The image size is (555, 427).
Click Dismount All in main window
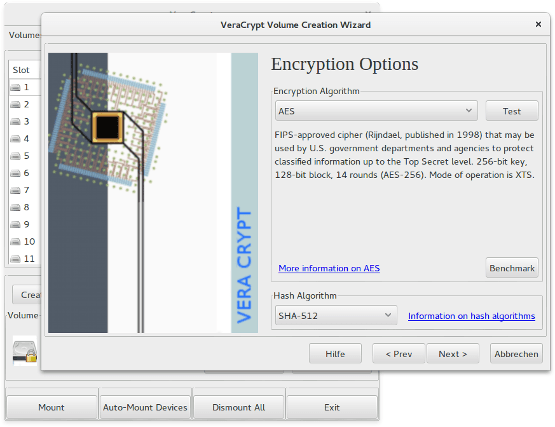(x=239, y=408)
